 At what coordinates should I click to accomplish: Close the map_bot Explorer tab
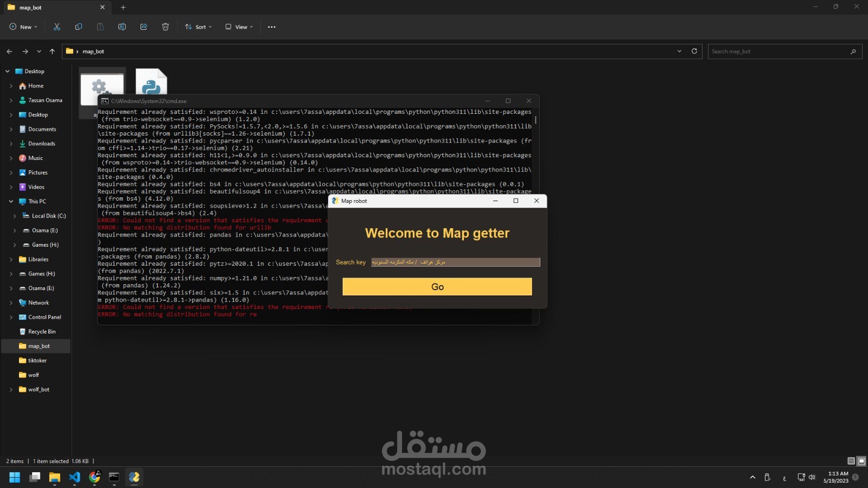(103, 8)
